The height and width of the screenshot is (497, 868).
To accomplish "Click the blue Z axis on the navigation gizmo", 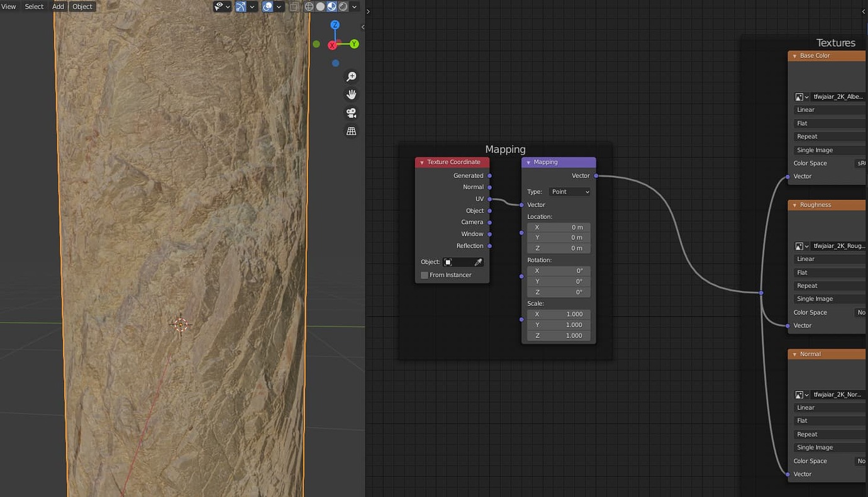I will pos(335,25).
